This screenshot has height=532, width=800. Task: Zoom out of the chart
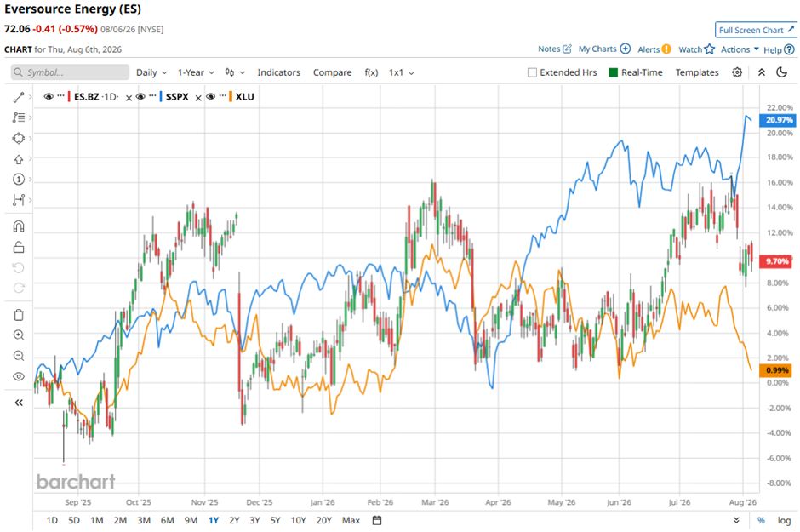click(19, 356)
